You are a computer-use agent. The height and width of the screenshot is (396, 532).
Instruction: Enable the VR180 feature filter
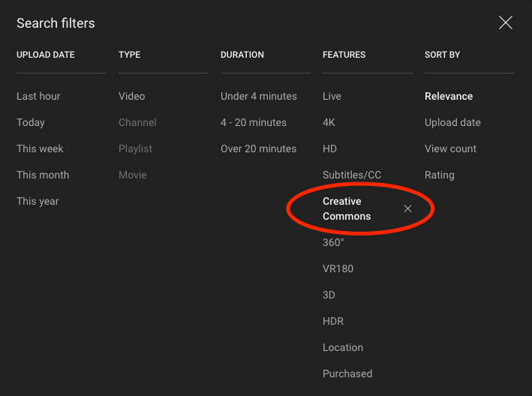coord(338,268)
